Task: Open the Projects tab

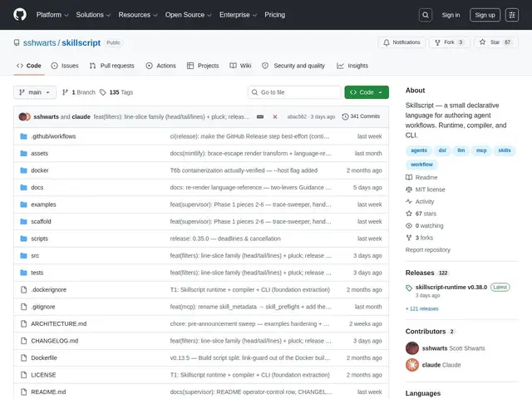Action: (x=203, y=66)
